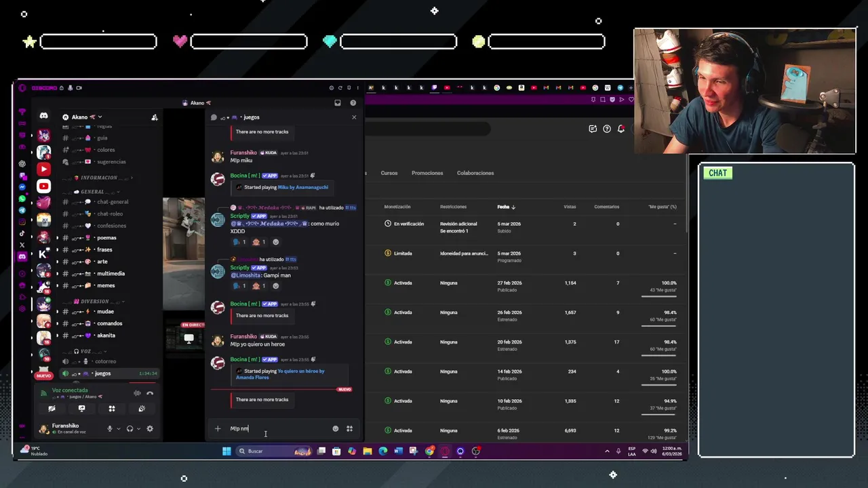Viewport: 868px width, 488px height.
Task: Switch to the Promociones tab in YouTube Studio
Action: point(427,173)
